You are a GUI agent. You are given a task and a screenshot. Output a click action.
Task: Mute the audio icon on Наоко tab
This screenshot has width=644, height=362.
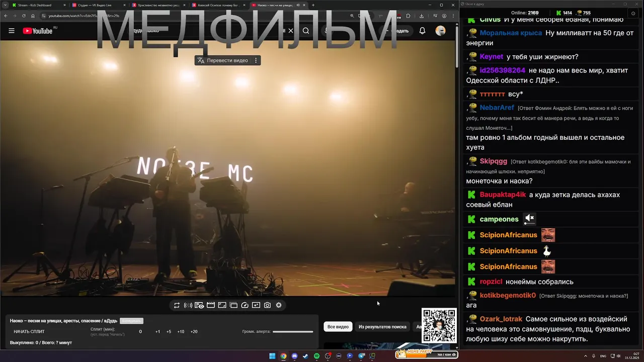[x=298, y=5]
